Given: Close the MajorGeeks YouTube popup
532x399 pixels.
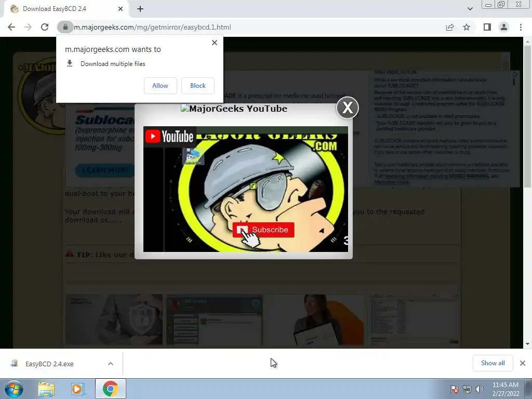Looking at the screenshot, I should pyautogui.click(x=348, y=108).
